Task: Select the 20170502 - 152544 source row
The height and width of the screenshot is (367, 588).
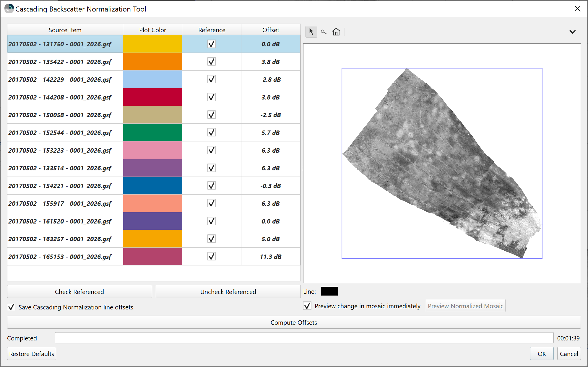Action: pyautogui.click(x=60, y=133)
